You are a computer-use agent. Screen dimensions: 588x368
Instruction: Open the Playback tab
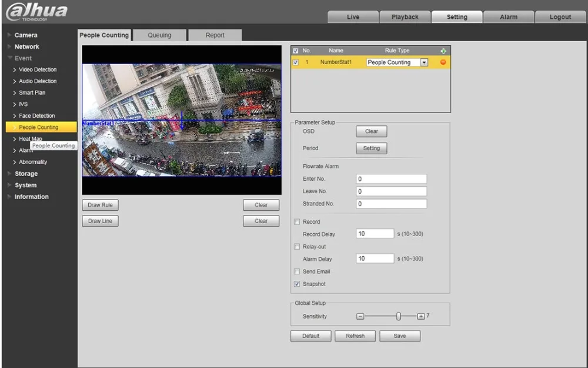point(405,17)
